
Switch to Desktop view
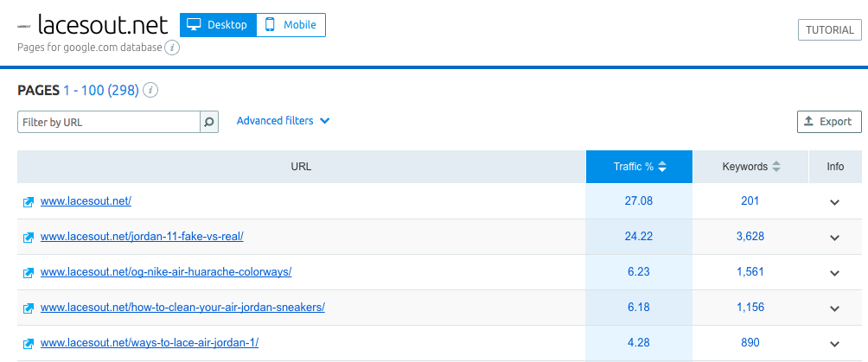click(218, 25)
